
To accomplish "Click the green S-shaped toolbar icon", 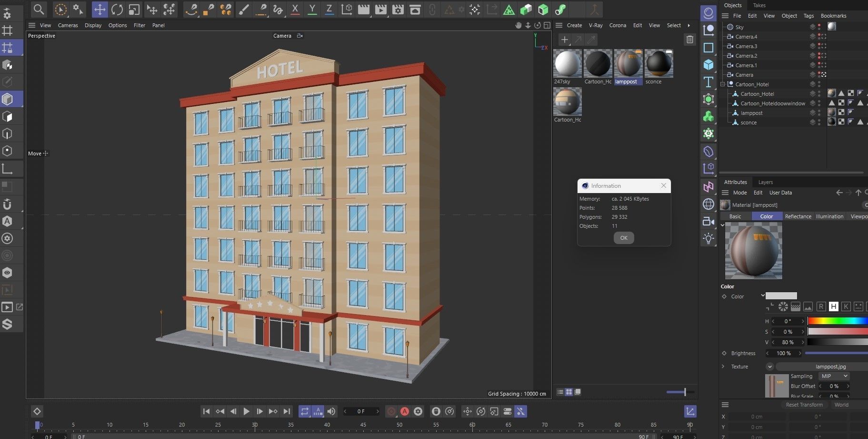I will point(560,9).
